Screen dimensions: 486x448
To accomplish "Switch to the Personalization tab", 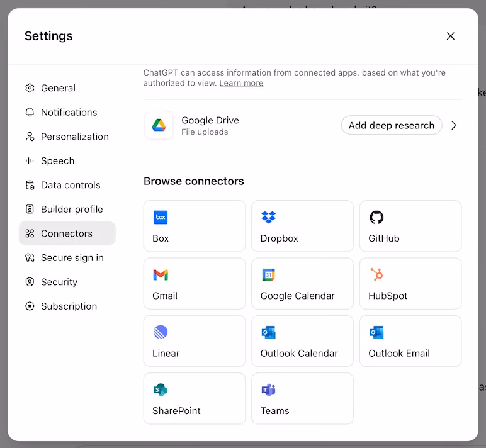I will (67, 137).
